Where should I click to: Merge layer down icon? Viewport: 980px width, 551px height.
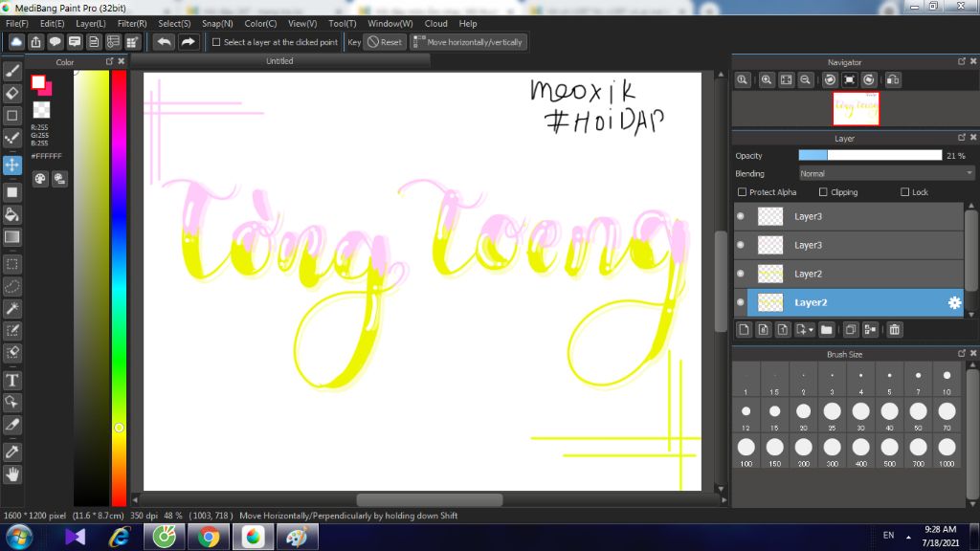pyautogui.click(x=870, y=330)
